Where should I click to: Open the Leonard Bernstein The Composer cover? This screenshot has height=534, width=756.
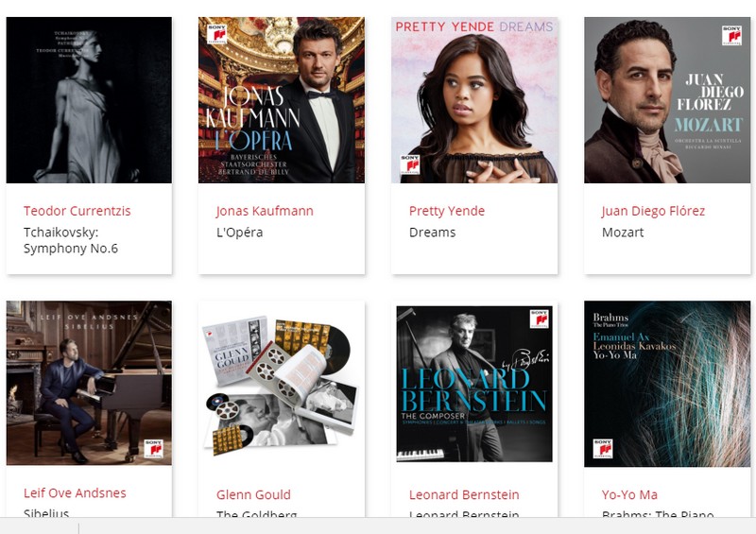point(474,384)
